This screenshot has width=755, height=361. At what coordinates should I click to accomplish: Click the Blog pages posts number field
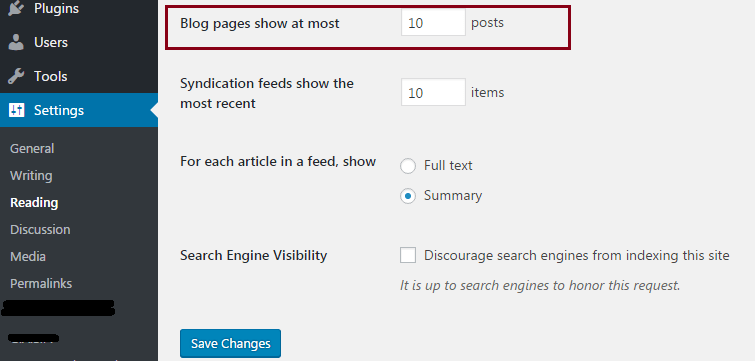(x=433, y=23)
